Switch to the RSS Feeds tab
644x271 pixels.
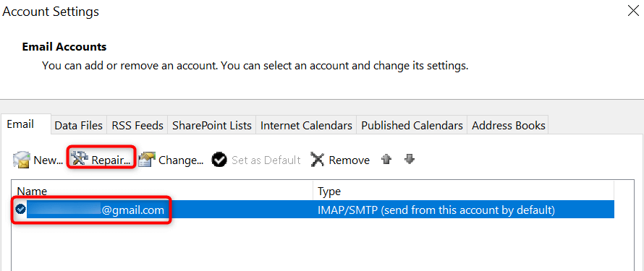pyautogui.click(x=137, y=126)
